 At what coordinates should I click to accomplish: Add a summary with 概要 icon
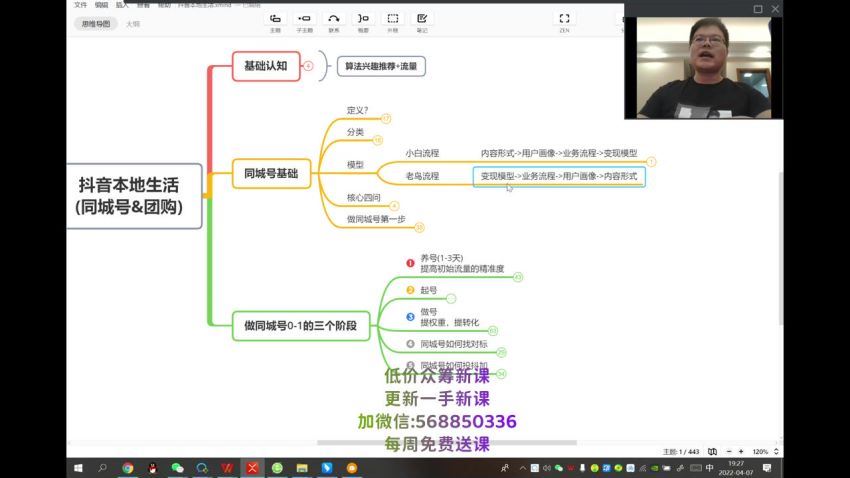tap(363, 18)
